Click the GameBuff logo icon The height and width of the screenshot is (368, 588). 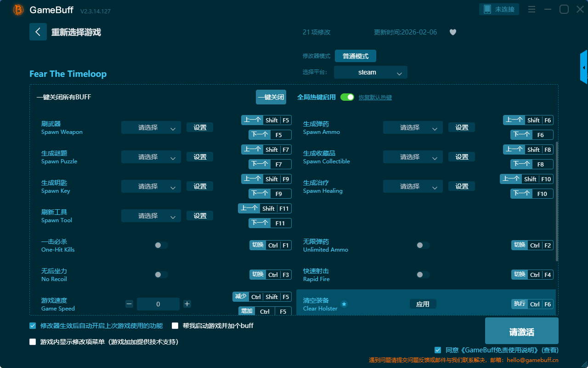pos(18,10)
